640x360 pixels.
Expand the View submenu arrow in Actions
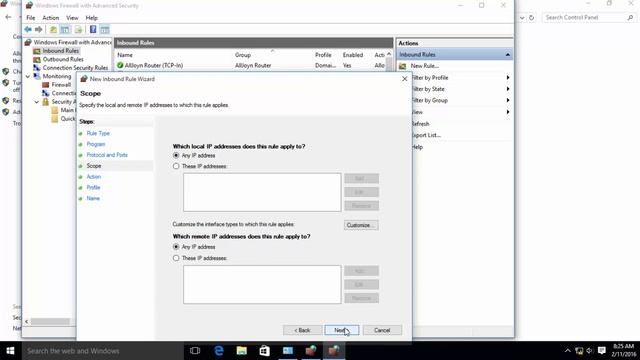pos(508,112)
